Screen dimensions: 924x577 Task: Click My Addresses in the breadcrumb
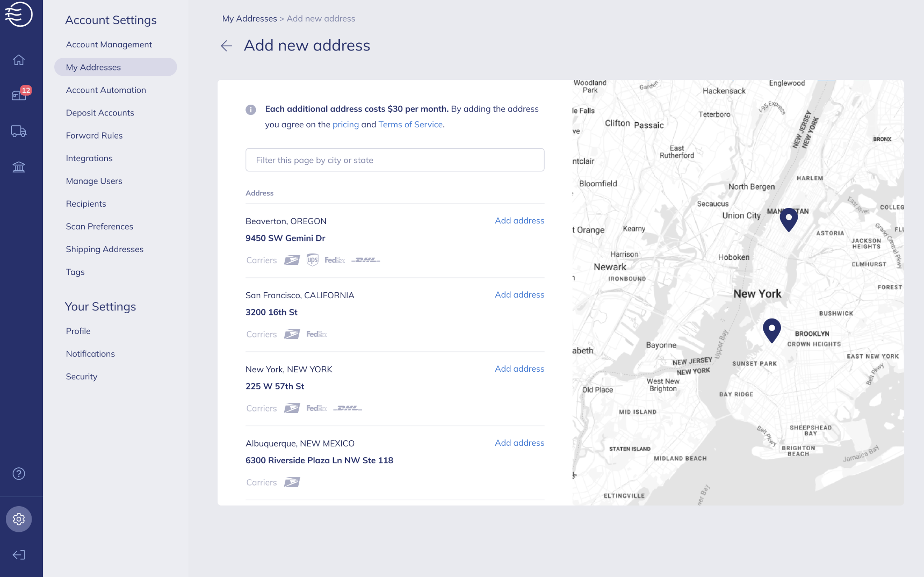[x=249, y=18]
